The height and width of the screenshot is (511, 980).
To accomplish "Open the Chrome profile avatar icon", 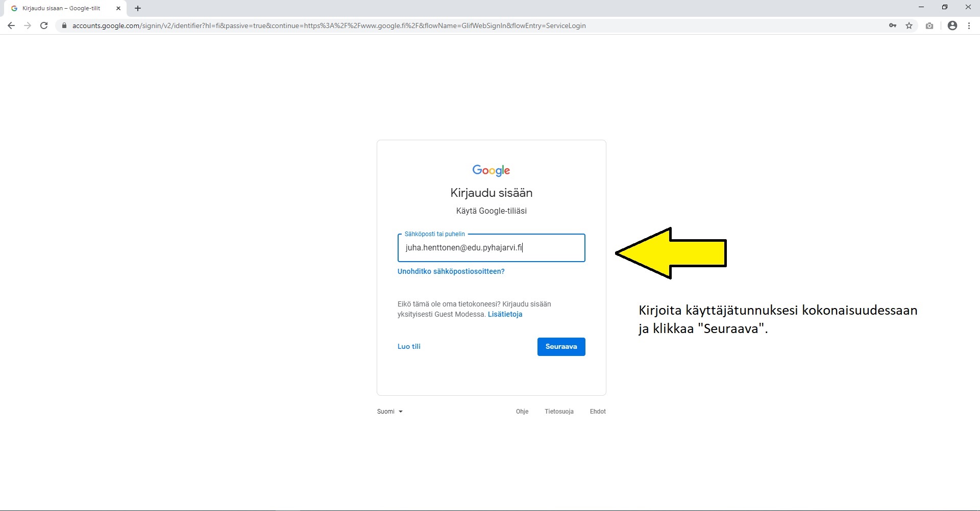I will click(952, 25).
